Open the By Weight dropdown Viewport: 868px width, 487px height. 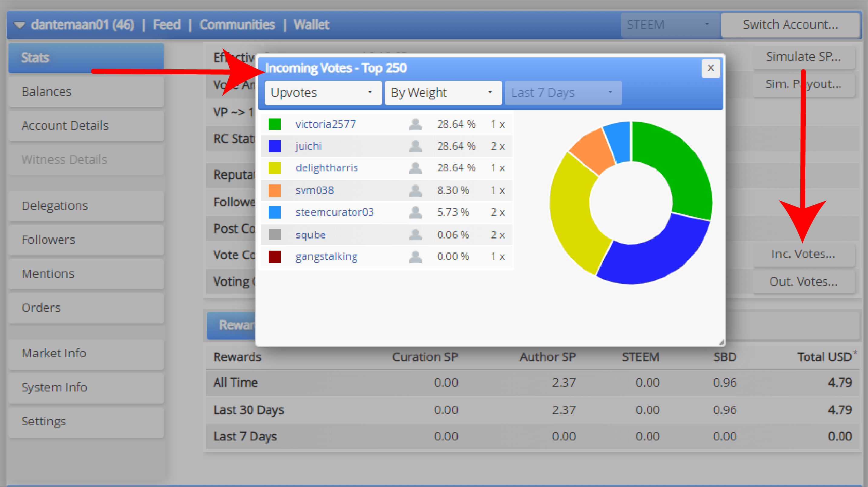pos(443,92)
